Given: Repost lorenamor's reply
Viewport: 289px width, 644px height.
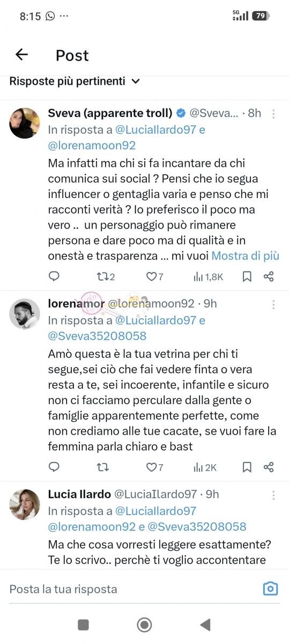Looking at the screenshot, I should pyautogui.click(x=102, y=467).
